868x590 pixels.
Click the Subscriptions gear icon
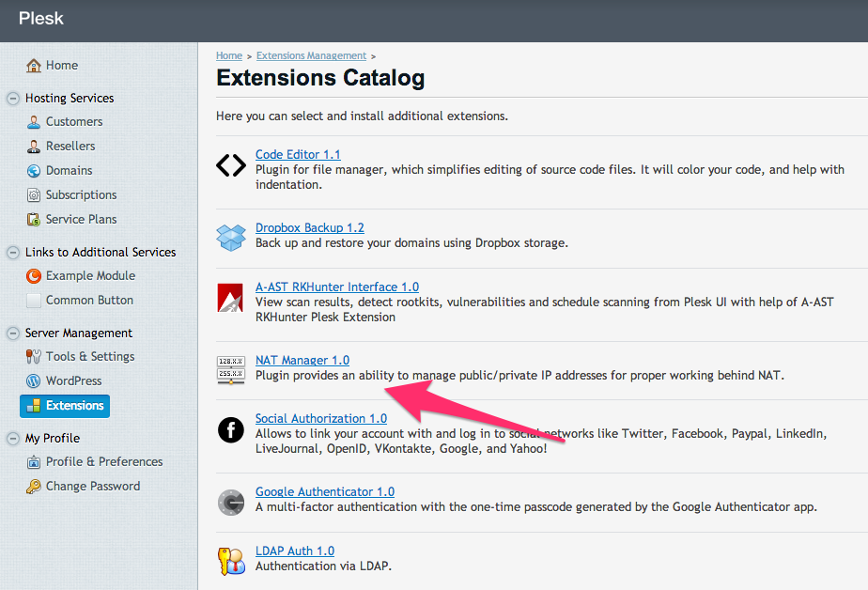click(x=34, y=194)
